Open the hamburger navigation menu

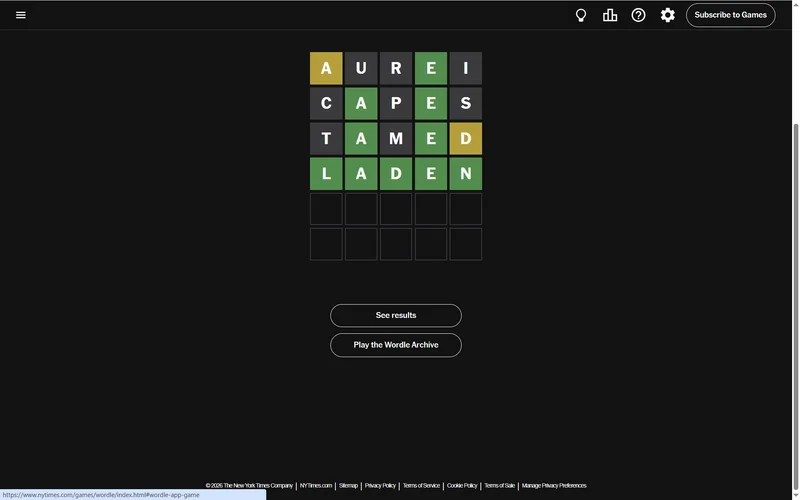(21, 15)
